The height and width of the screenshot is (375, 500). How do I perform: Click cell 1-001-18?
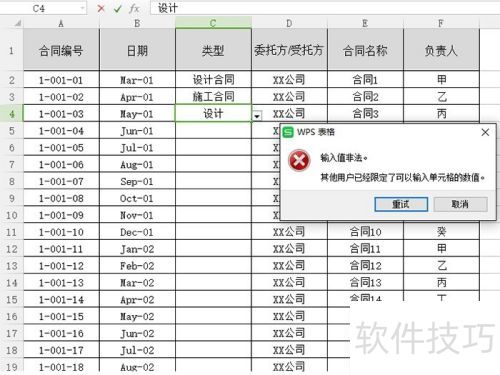[61, 367]
